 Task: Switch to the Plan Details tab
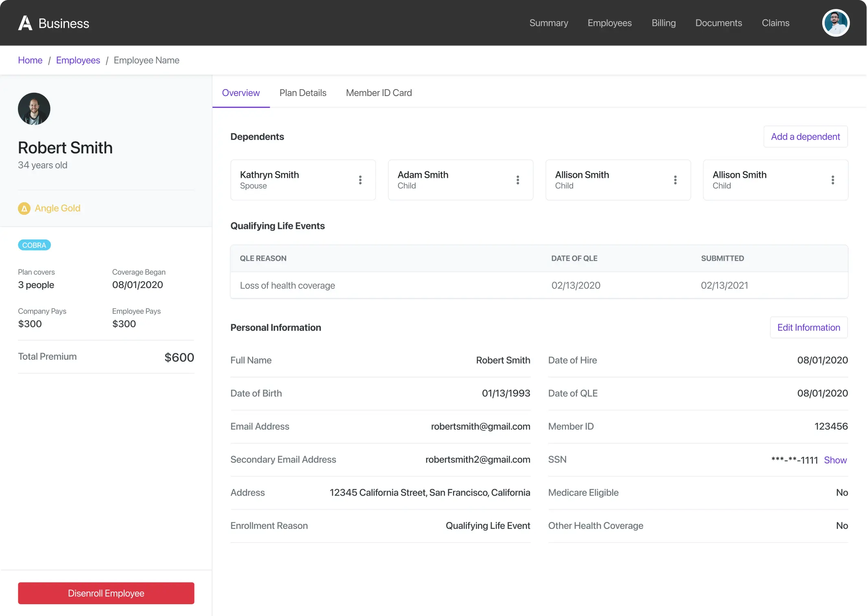[x=303, y=93]
